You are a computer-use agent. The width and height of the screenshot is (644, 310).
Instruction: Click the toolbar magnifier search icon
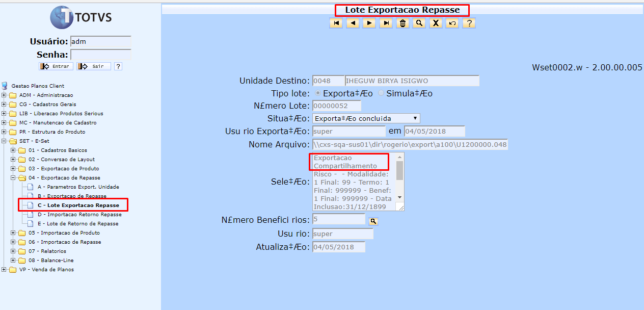419,23
